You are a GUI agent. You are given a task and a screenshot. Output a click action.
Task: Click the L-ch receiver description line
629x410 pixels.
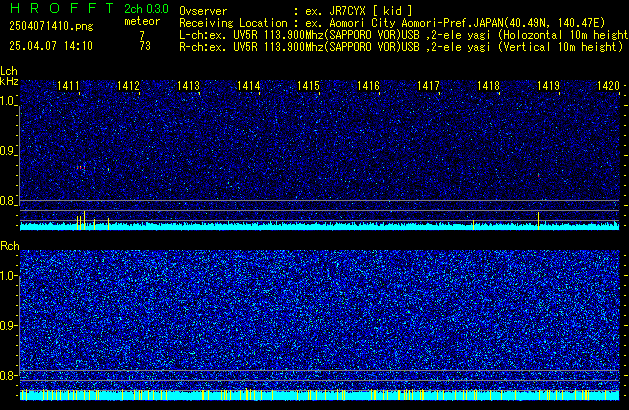pos(404,35)
